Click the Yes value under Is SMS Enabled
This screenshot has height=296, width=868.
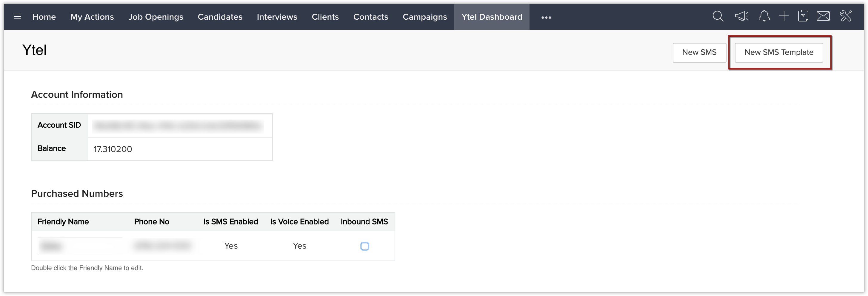point(231,246)
